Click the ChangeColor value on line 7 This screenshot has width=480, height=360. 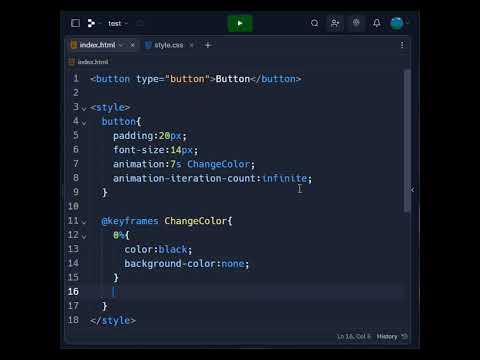coord(218,164)
